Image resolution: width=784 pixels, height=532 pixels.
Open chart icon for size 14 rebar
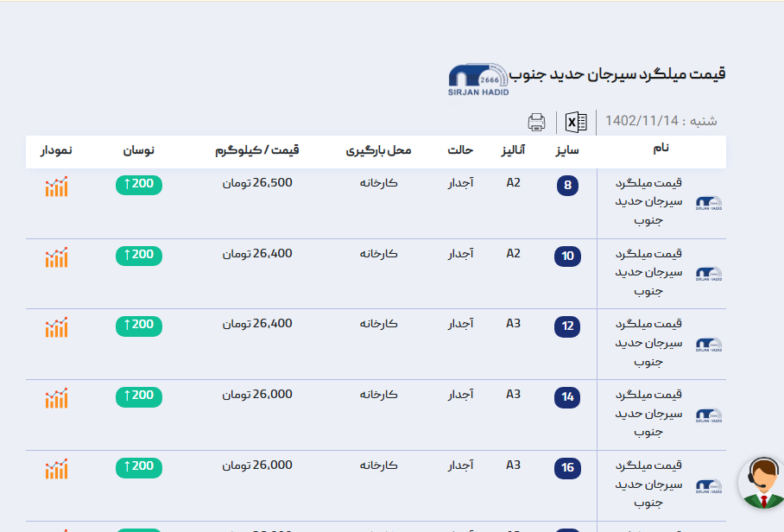[x=56, y=398]
